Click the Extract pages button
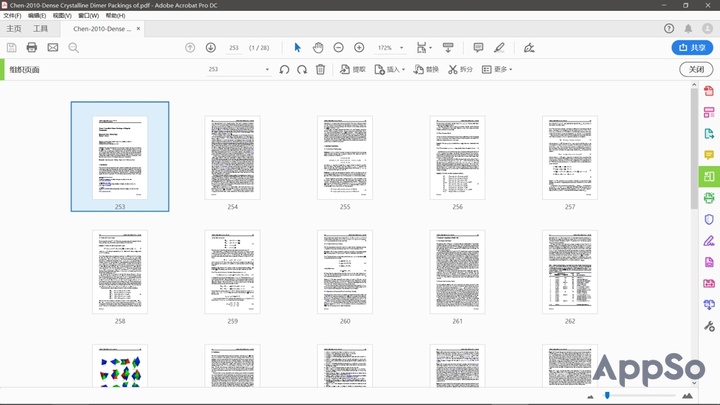Viewport: 720px width, 405px height. pyautogui.click(x=353, y=70)
